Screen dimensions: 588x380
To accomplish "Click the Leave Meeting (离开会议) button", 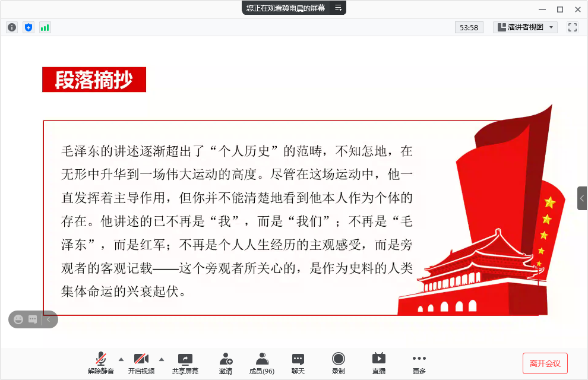I will (545, 363).
